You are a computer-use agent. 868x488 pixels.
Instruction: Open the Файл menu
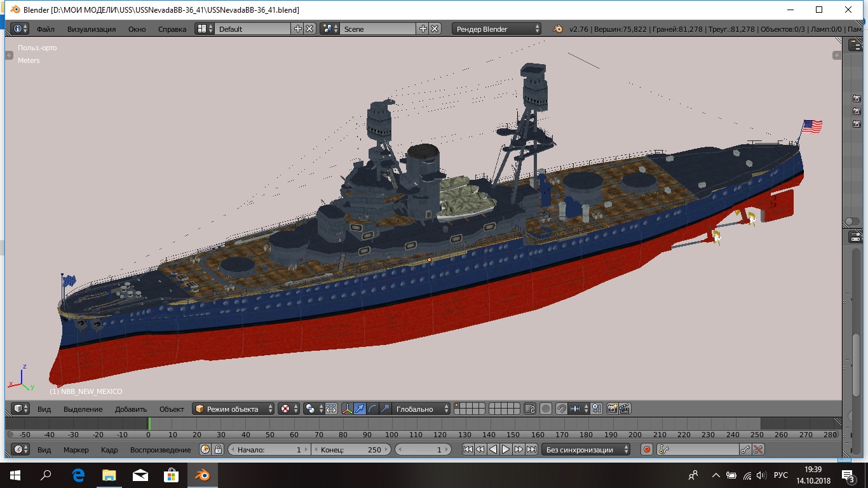pyautogui.click(x=45, y=29)
